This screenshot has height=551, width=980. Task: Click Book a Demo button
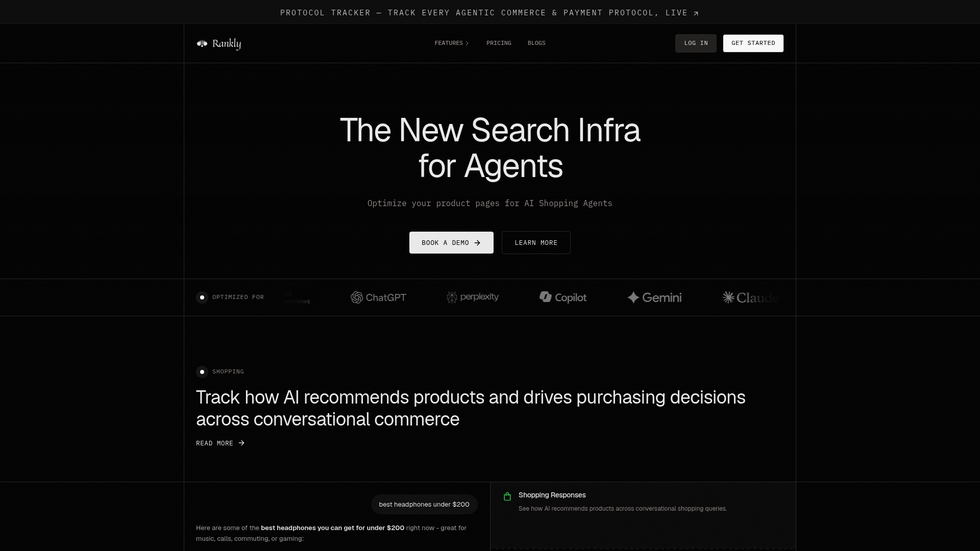(x=451, y=243)
